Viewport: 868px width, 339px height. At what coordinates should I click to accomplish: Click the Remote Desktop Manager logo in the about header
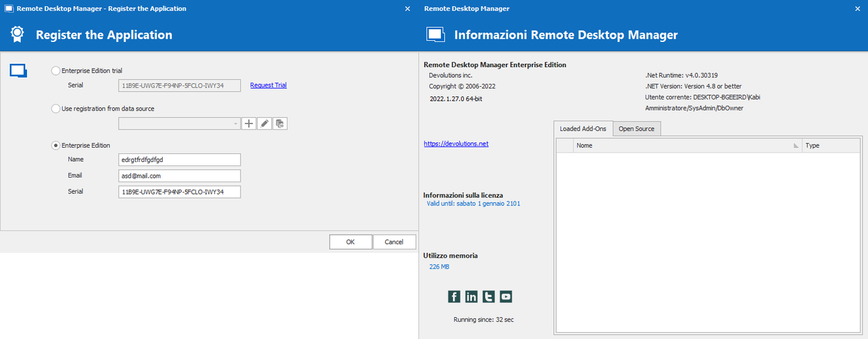pyautogui.click(x=435, y=35)
